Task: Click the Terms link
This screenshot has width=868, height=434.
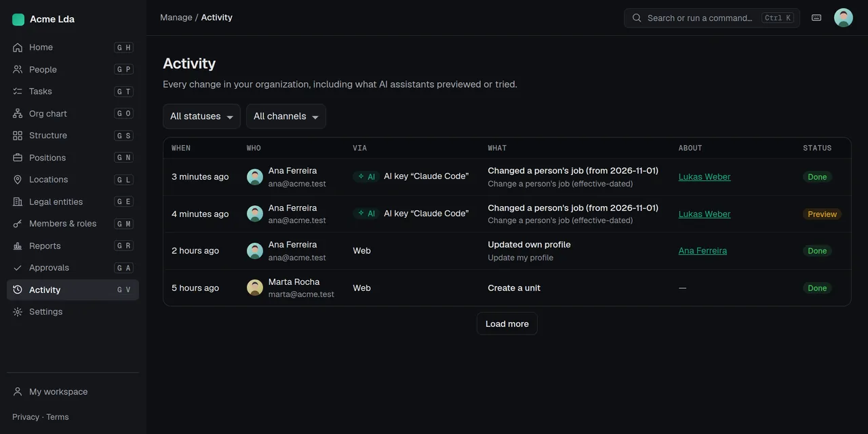Action: click(x=58, y=417)
